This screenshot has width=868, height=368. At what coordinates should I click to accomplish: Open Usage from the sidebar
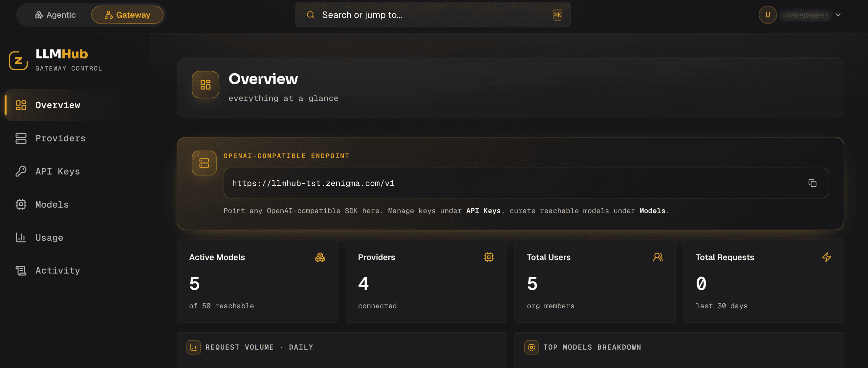coord(75,237)
